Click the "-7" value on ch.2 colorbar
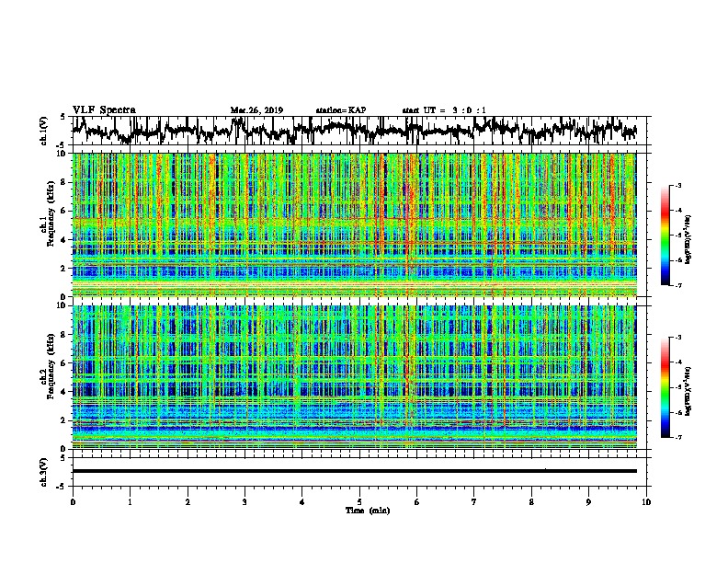Image resolution: width=728 pixels, height=563 pixels. 677,437
